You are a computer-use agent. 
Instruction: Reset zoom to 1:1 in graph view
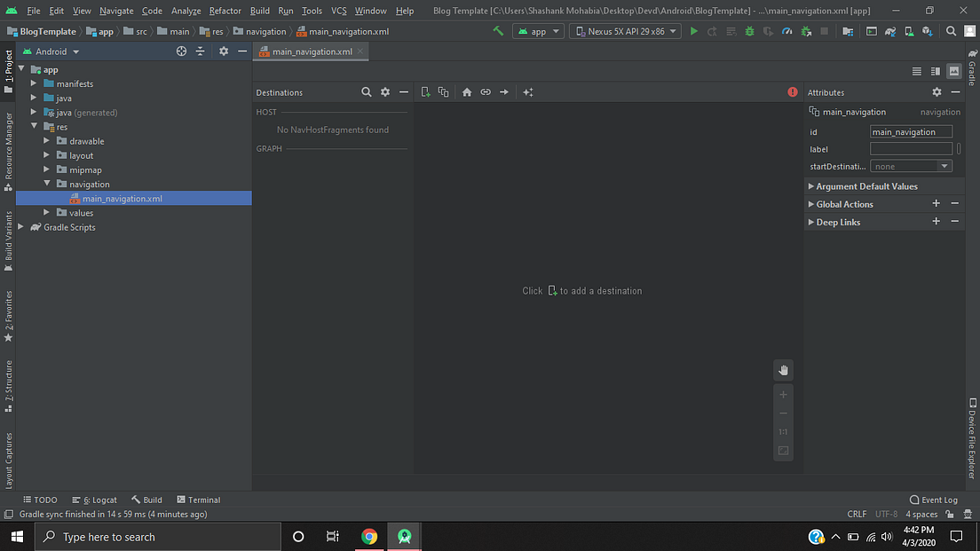click(x=783, y=431)
